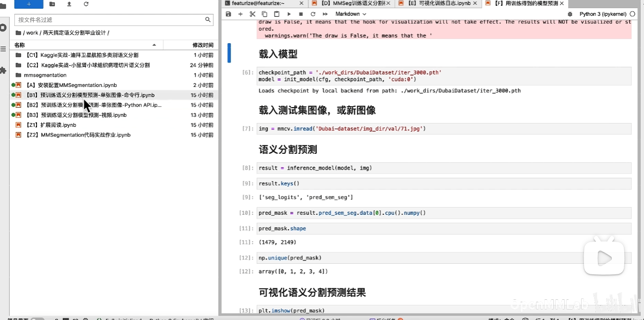Run the current cell with the play icon
Screen dimensions: 644x320
[289, 14]
